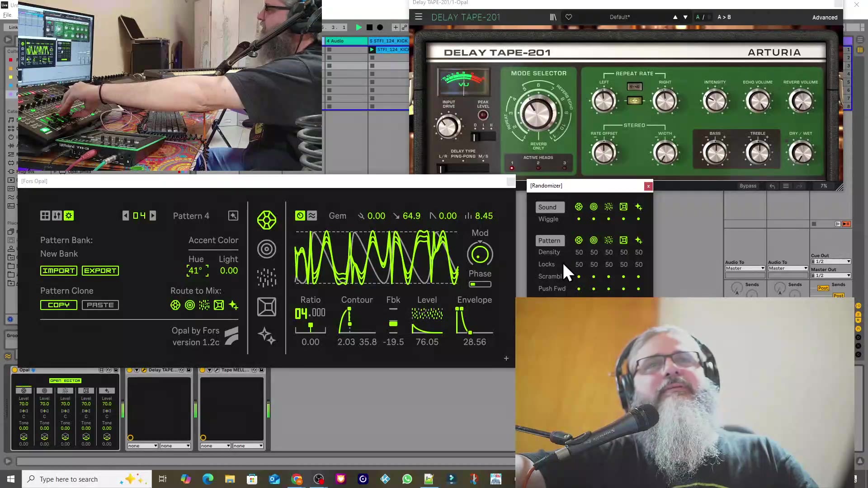
Task: Switch to Advanced view in Delay Tape-201
Action: [825, 18]
